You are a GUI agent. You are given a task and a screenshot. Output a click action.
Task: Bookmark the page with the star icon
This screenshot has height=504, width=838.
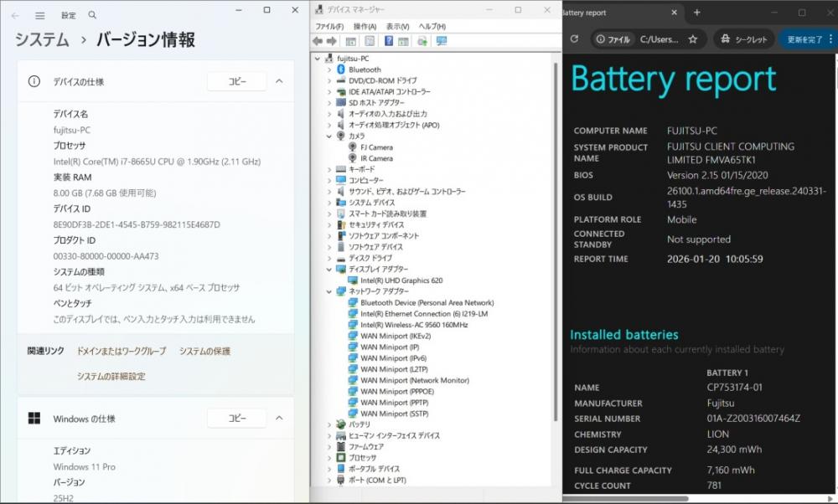(x=692, y=39)
